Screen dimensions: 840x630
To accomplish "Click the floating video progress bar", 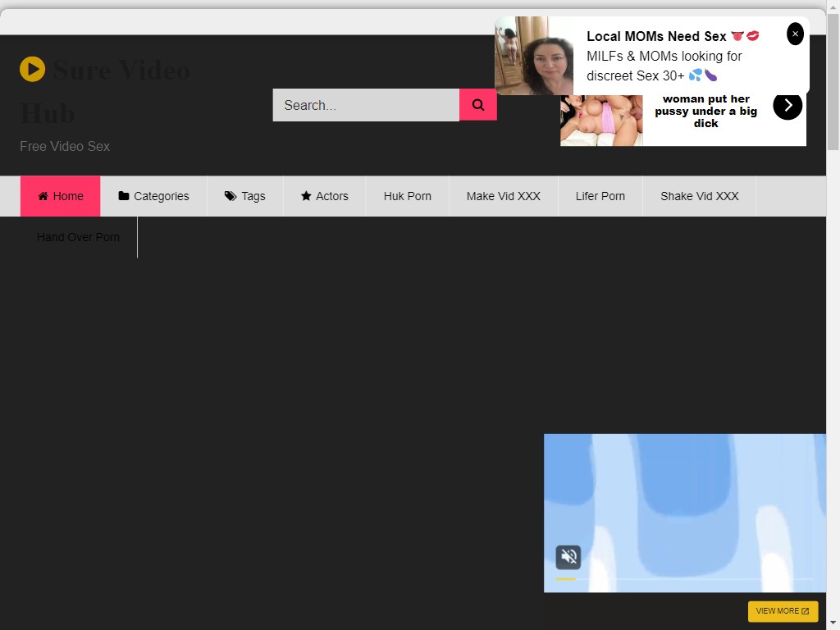I will tap(684, 579).
